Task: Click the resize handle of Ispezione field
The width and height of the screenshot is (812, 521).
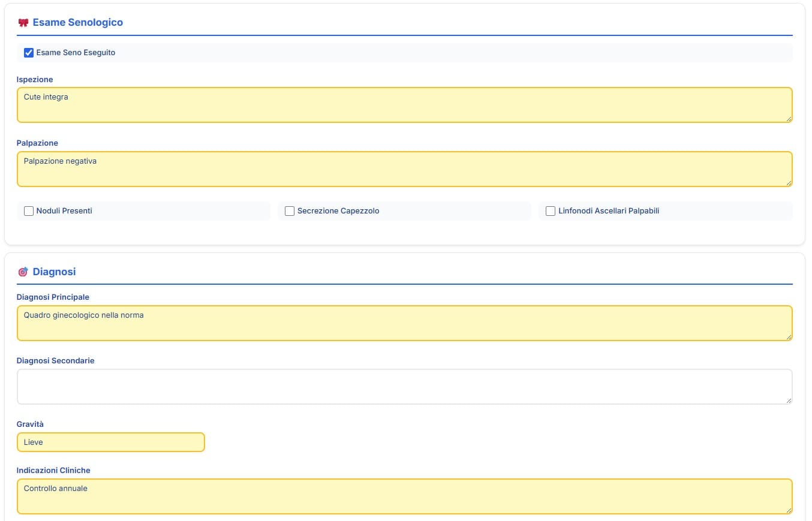Action: pos(789,119)
